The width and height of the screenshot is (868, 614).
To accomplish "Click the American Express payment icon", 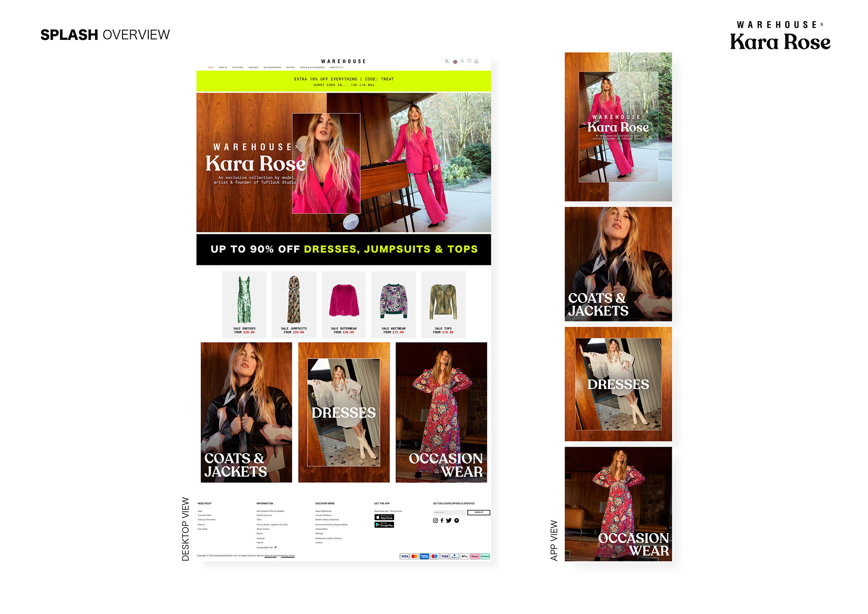I will click(x=425, y=557).
